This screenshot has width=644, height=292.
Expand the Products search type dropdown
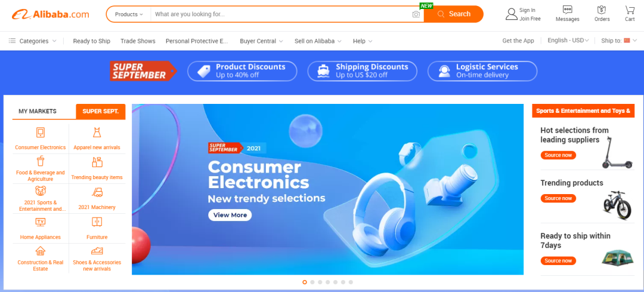129,14
